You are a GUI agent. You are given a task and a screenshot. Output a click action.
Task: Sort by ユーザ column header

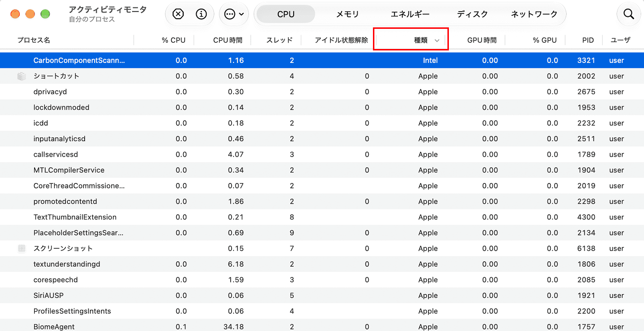620,40
